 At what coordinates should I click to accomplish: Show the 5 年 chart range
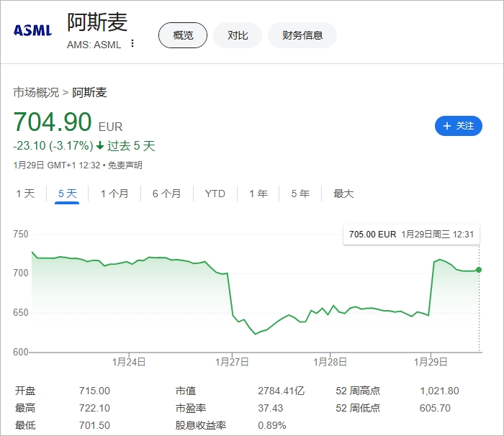click(x=300, y=194)
